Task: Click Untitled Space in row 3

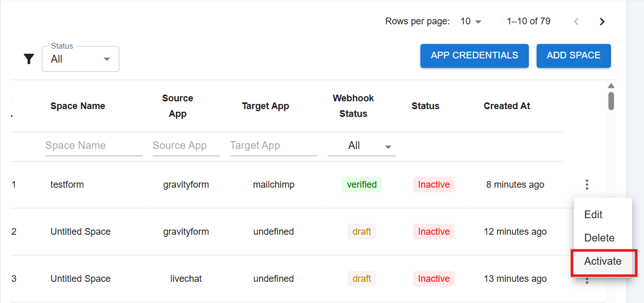Action: point(81,279)
